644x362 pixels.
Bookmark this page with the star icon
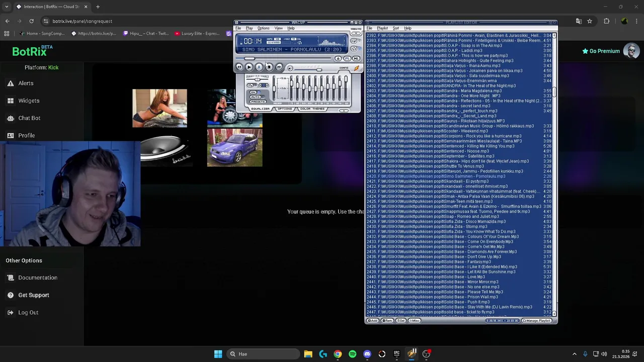[590, 21]
